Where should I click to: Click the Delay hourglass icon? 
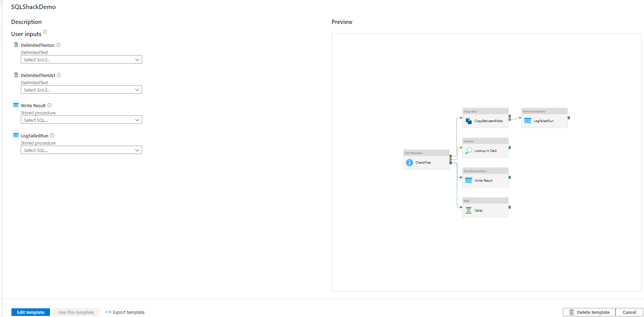[469, 210]
